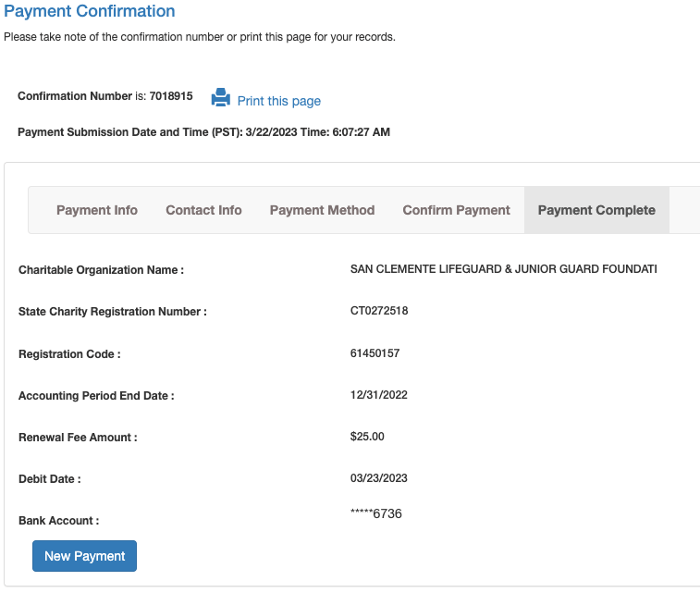Click registration code value 61450157
The image size is (700, 593).
(x=375, y=353)
